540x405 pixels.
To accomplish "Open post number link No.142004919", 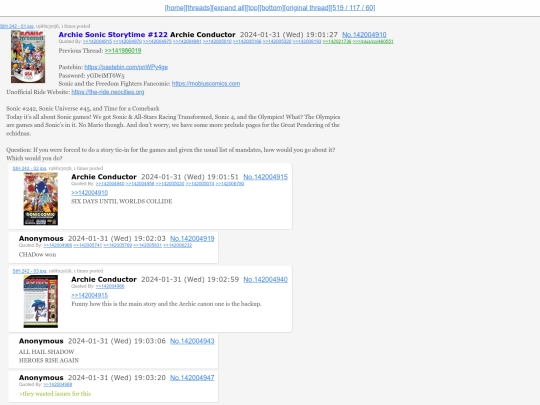I will (192, 239).
